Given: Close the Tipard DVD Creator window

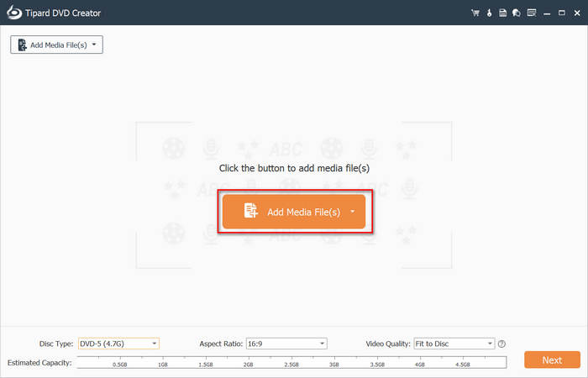Looking at the screenshot, I should (577, 13).
